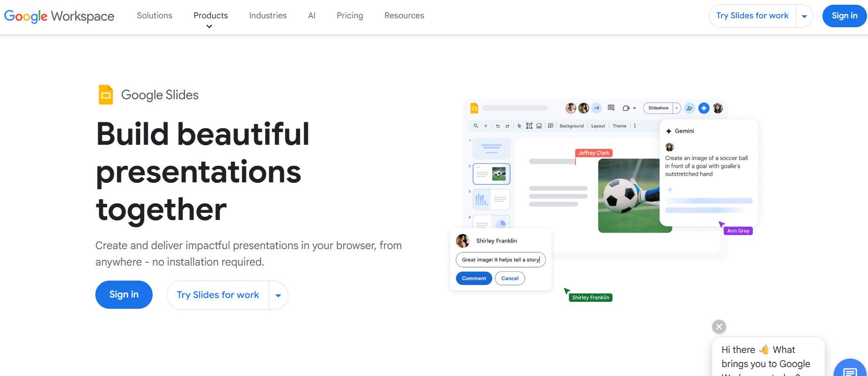Click Try Slides for work below the description

[218, 295]
